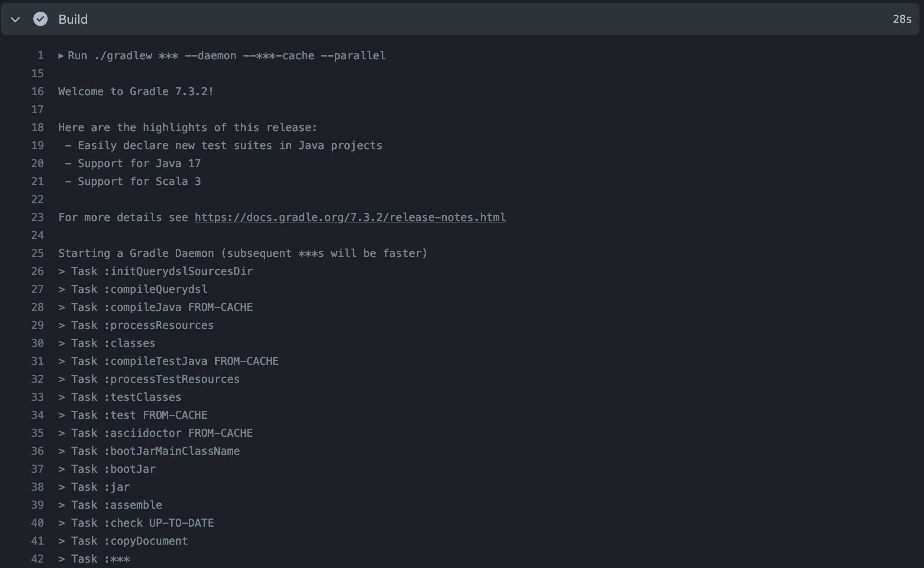Click the 28s duration label

pyautogui.click(x=902, y=19)
